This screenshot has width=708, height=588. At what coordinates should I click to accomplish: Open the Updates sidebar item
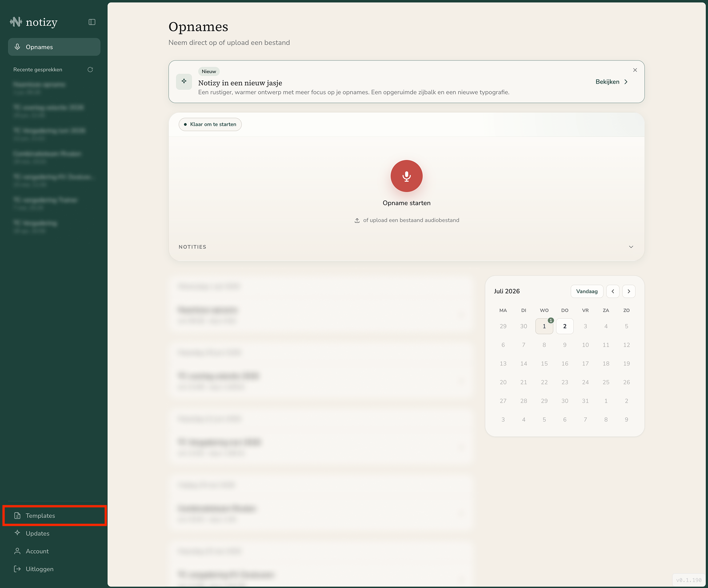[x=54, y=533]
